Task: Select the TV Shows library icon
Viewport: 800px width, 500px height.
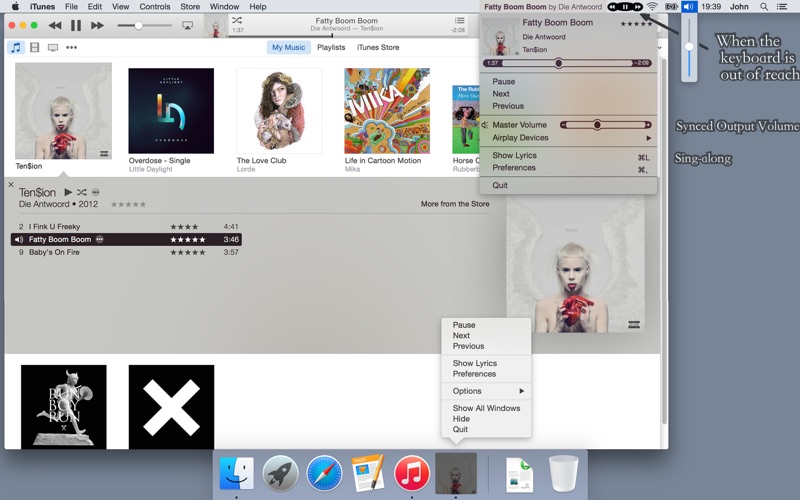Action: point(53,47)
